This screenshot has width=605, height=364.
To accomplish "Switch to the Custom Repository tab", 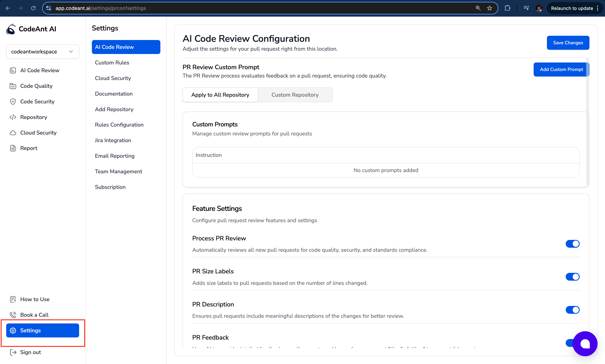I will (295, 95).
